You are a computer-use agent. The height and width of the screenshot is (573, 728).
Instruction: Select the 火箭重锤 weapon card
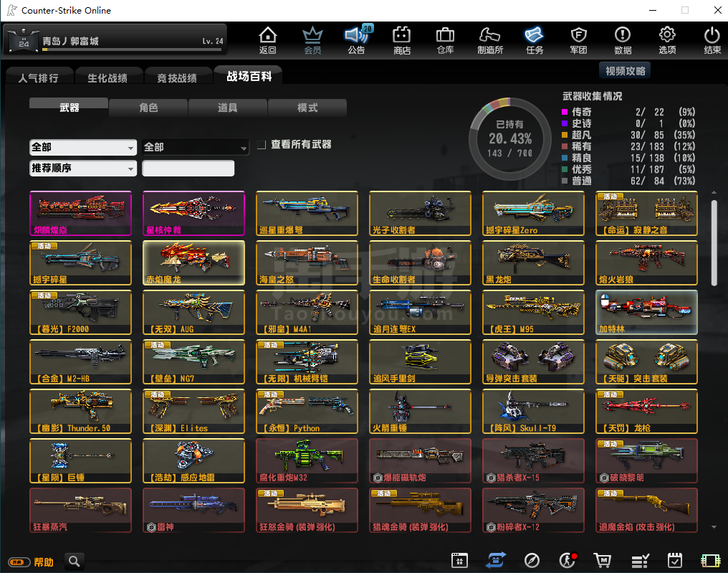(x=420, y=412)
